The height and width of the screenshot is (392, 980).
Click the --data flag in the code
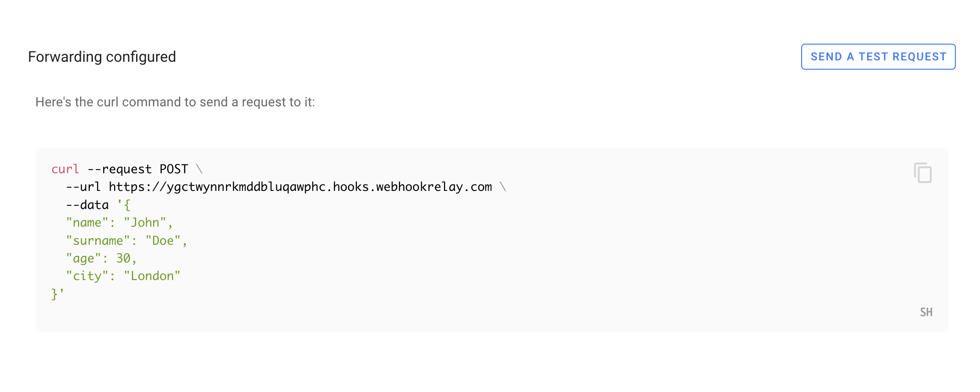pos(87,205)
